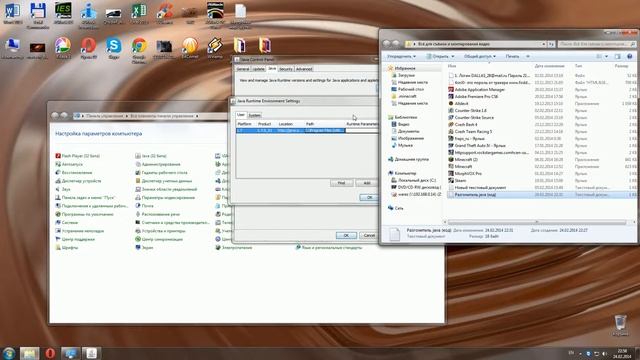Viewport: 640px width, 360px height.
Task: Click the Runtime Parameters cell in Java table
Action: coord(362,131)
